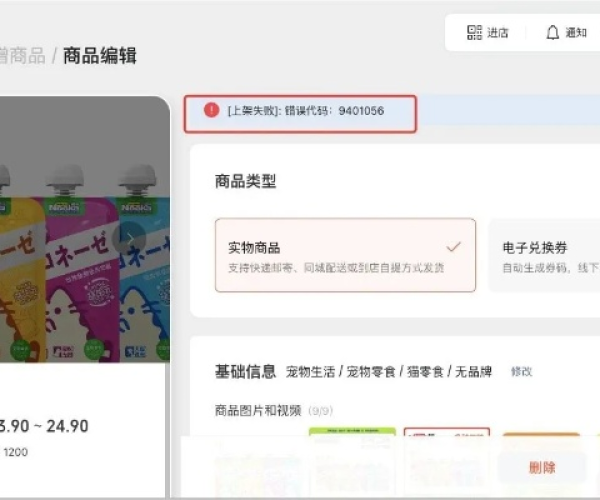The image size is (600, 500).
Task: Click the (9/9) image count
Action: [x=320, y=411]
